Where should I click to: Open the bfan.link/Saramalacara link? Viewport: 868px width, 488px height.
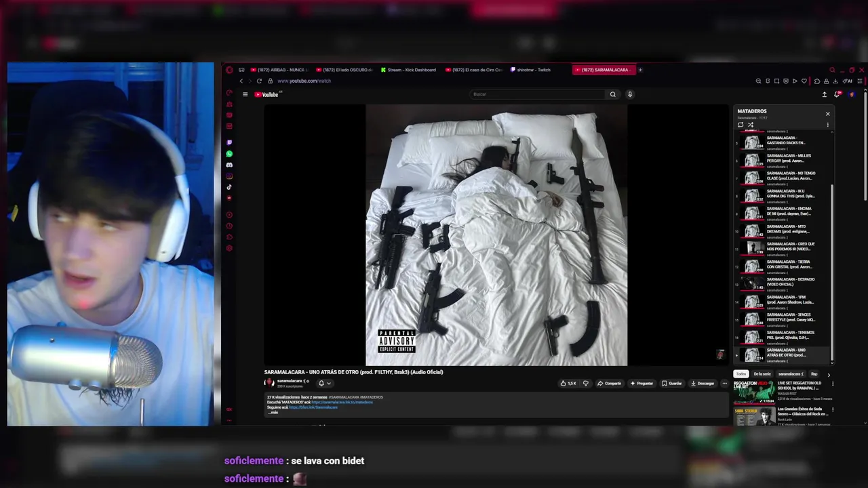coord(313,407)
